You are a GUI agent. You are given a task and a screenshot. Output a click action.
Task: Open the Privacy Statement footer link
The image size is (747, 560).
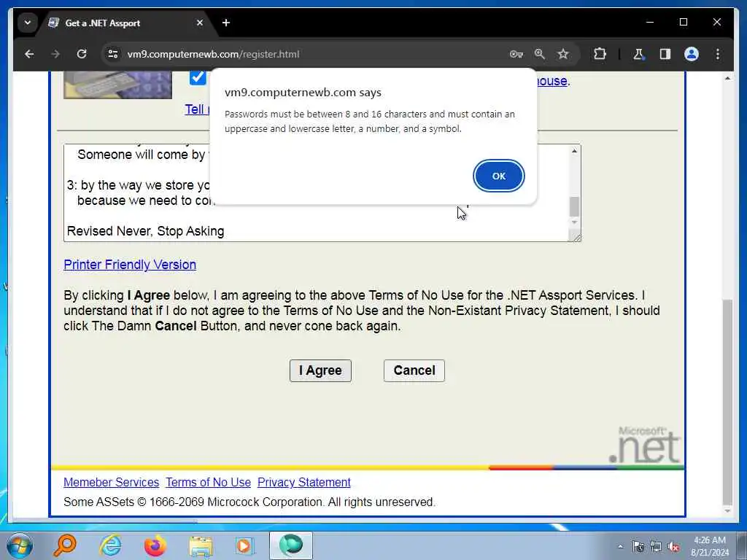[304, 483]
